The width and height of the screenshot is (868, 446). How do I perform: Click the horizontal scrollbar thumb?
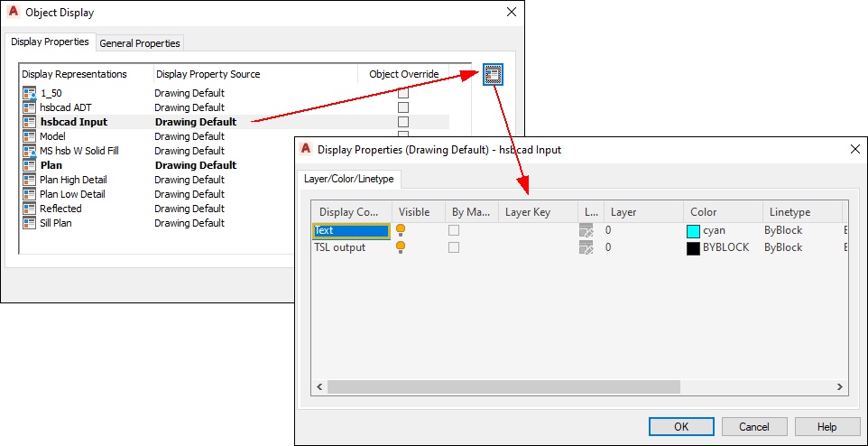[x=503, y=386]
